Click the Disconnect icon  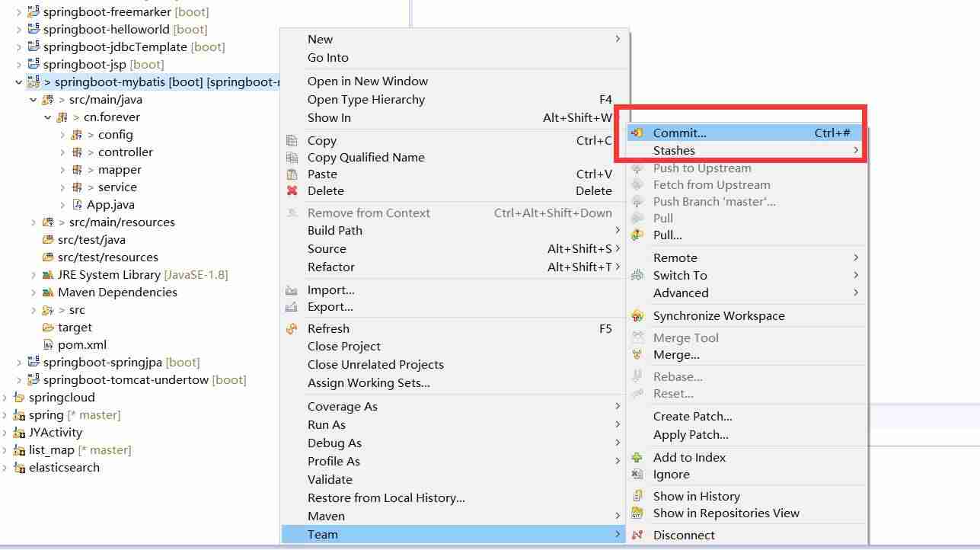[637, 536]
